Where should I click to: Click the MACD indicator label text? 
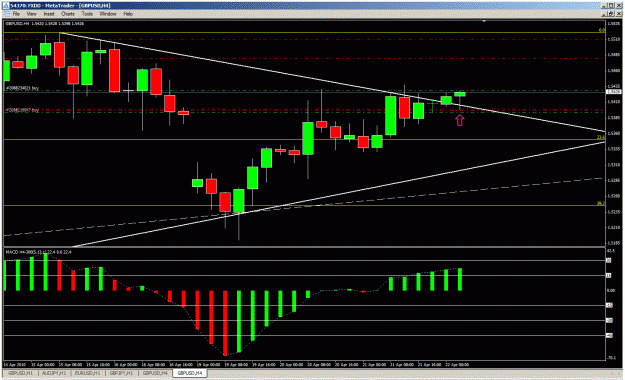(x=38, y=252)
